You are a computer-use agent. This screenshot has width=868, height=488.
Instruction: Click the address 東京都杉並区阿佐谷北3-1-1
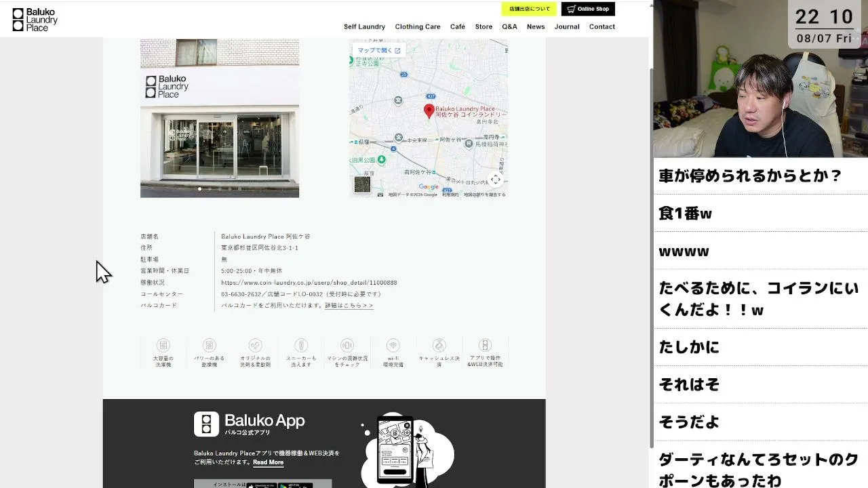(x=260, y=248)
